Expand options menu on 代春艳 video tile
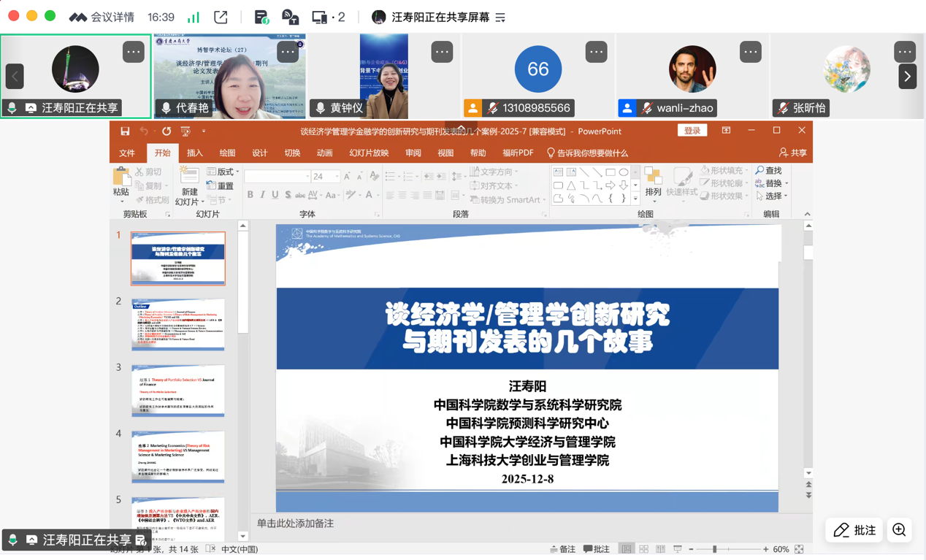 [288, 52]
